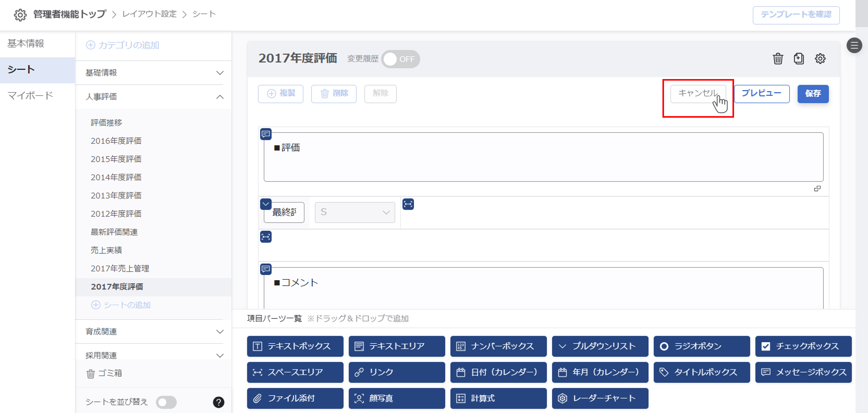Enable シートを並び替え toggle
Viewport: 868px width, 413px height.
(166, 402)
